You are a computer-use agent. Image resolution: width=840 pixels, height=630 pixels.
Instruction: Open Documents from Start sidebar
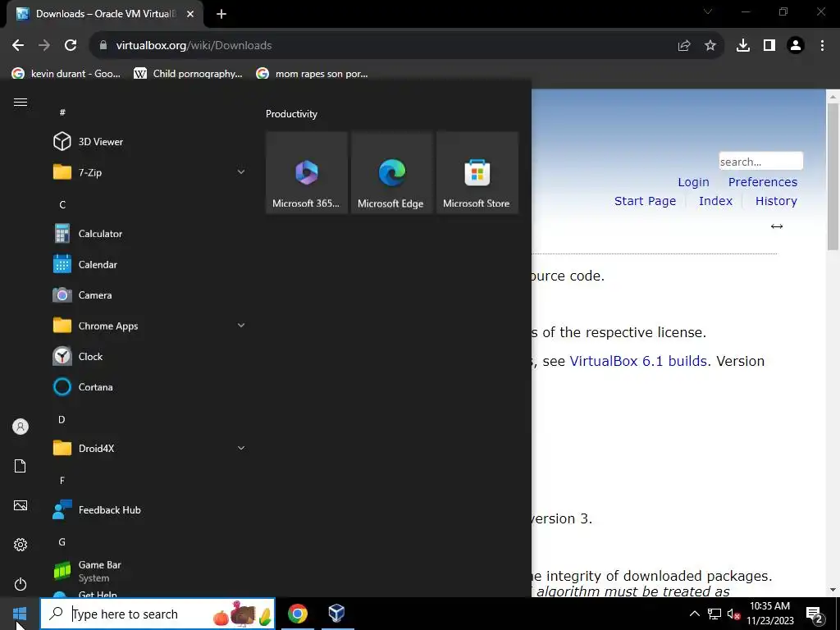coord(21,466)
